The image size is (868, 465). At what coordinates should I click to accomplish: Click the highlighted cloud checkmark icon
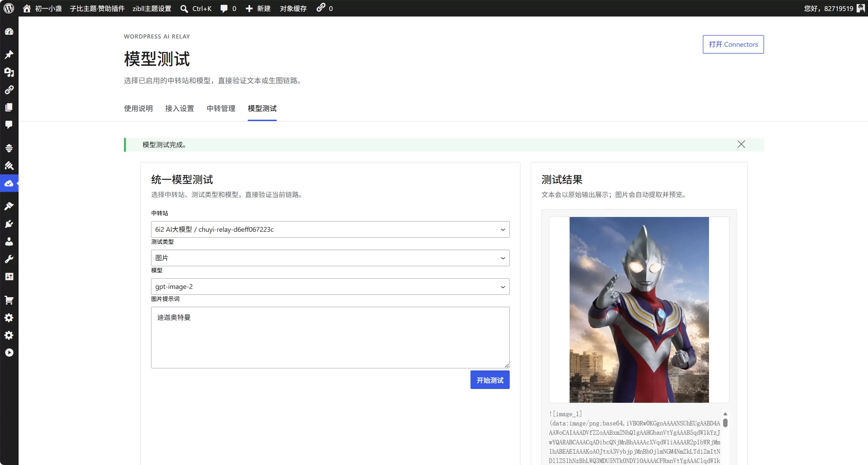click(9, 183)
